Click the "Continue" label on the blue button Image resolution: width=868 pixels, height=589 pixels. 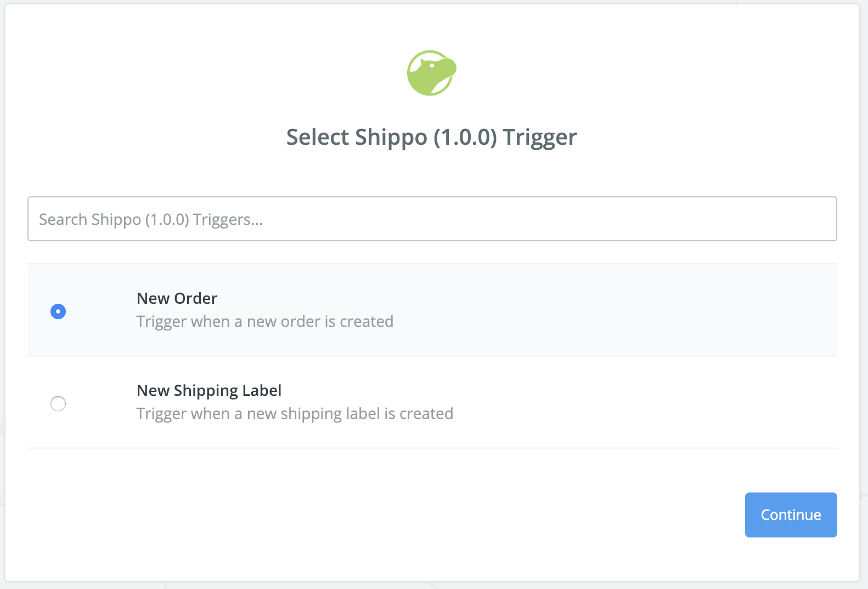(791, 515)
